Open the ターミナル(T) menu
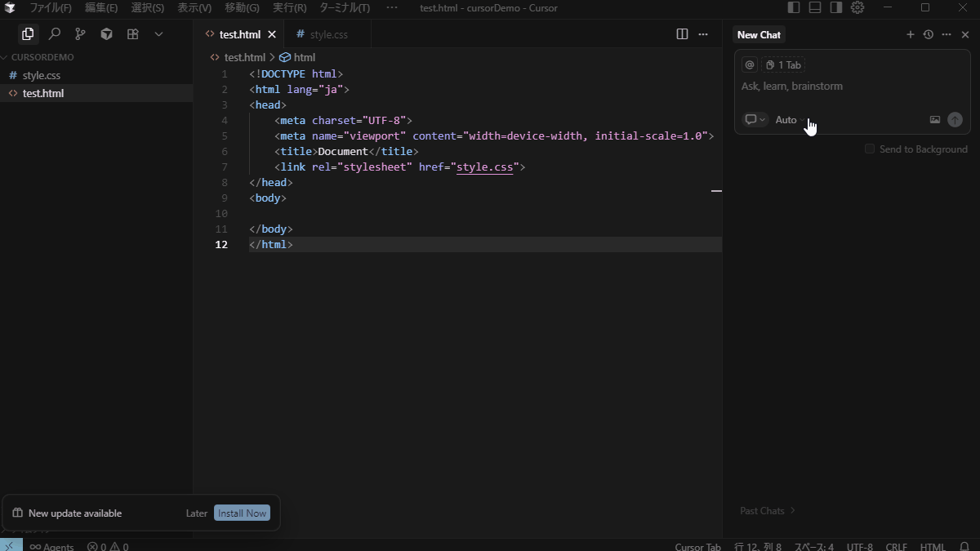Screen dimensions: 980x551 point(344,7)
